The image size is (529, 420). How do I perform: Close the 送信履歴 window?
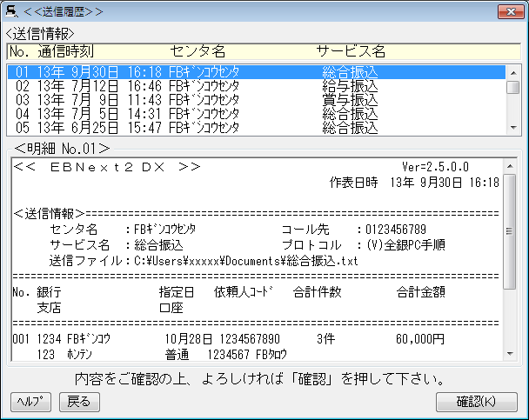pos(511,12)
